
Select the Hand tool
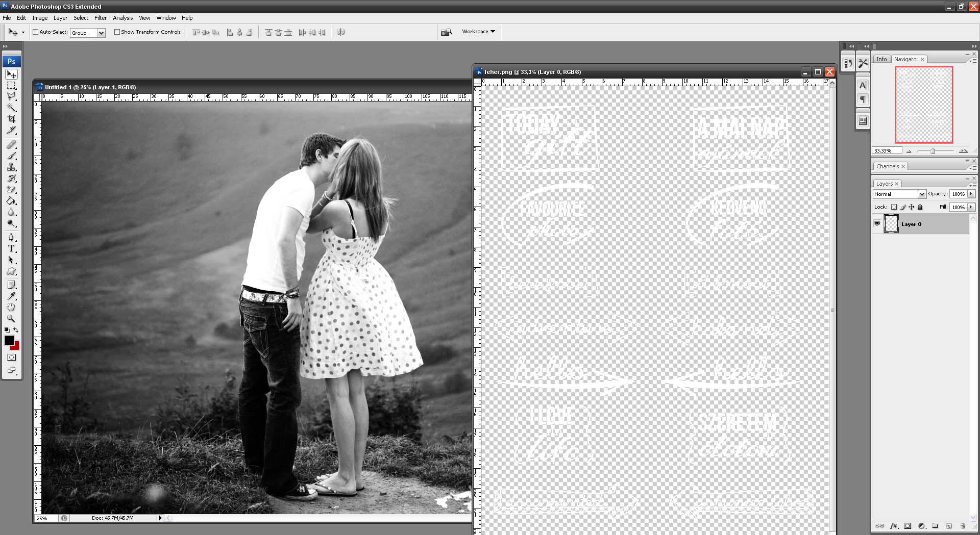tap(11, 307)
